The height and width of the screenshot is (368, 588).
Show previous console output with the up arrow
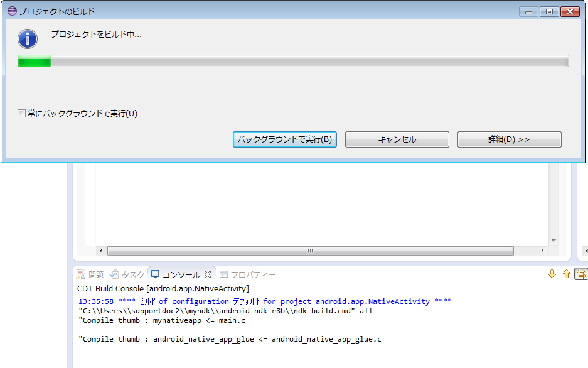pos(566,274)
